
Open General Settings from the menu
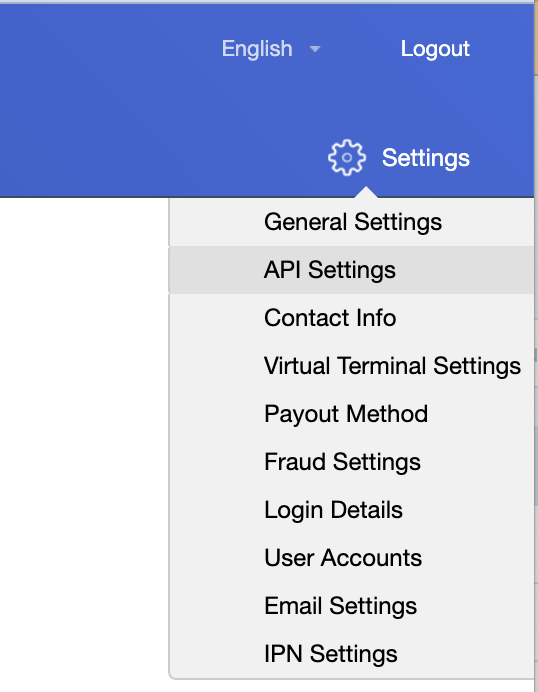coord(353,222)
